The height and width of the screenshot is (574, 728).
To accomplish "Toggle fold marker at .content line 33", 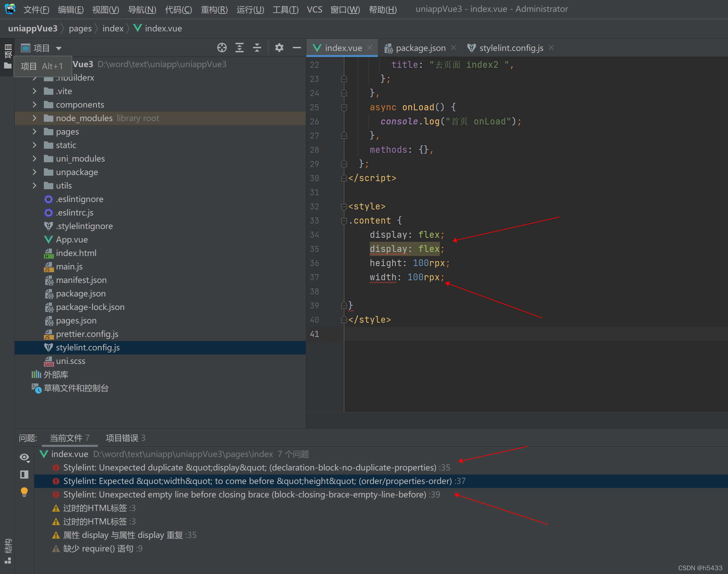I will pyautogui.click(x=344, y=221).
